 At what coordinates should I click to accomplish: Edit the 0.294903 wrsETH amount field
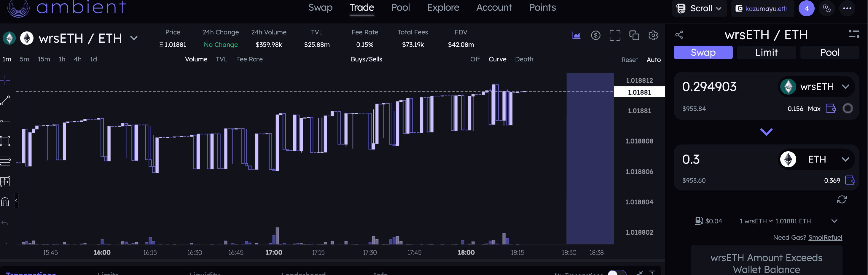(x=709, y=87)
